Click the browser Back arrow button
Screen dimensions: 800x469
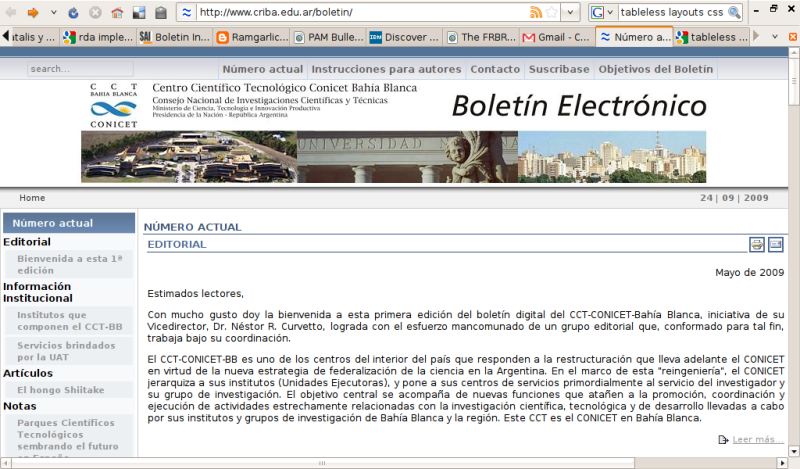tap(10, 13)
